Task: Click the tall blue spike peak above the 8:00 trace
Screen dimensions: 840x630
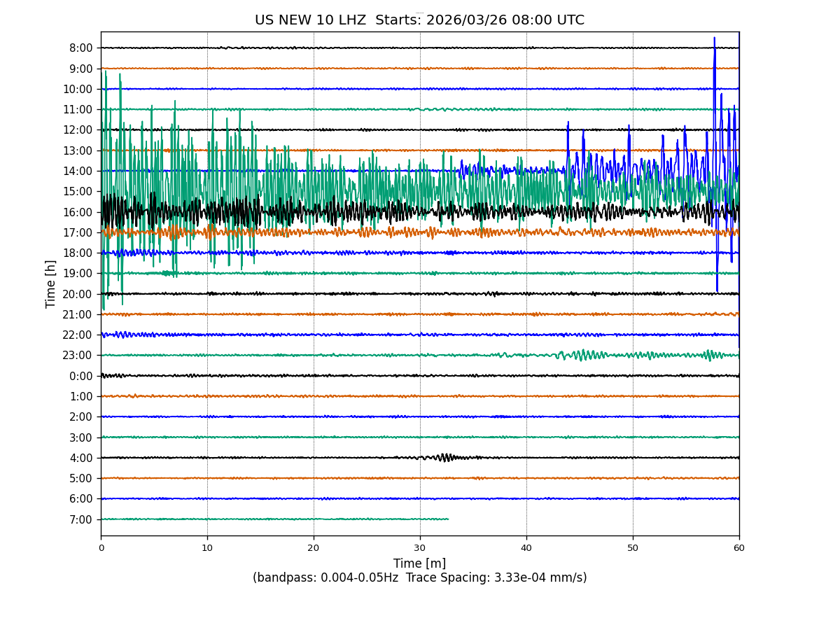Action: pyautogui.click(x=714, y=38)
